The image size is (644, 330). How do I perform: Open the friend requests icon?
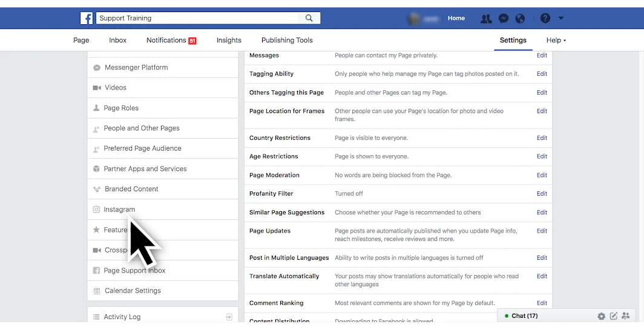click(x=486, y=19)
